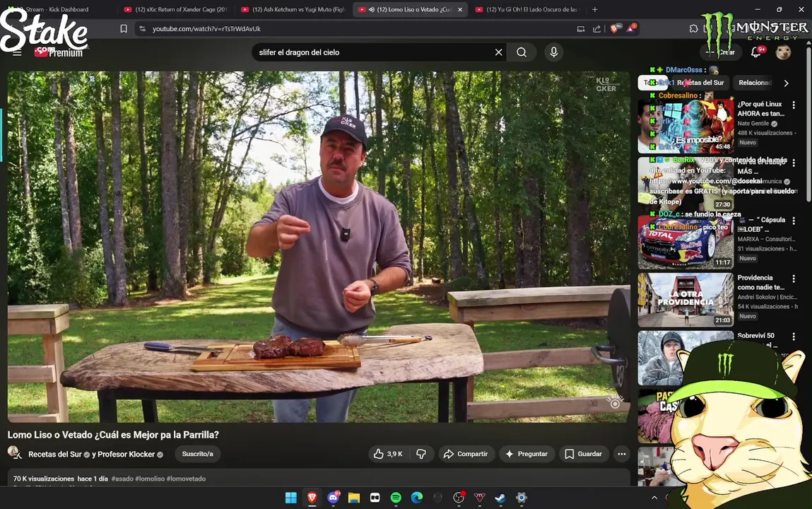Close the Lomo Liso o Vetado tab
812x509 pixels.
460,9
